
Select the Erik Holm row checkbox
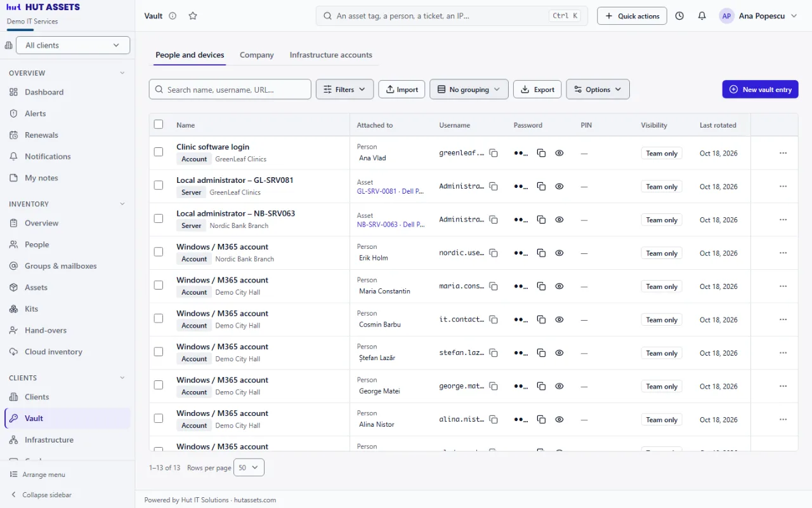pos(159,252)
